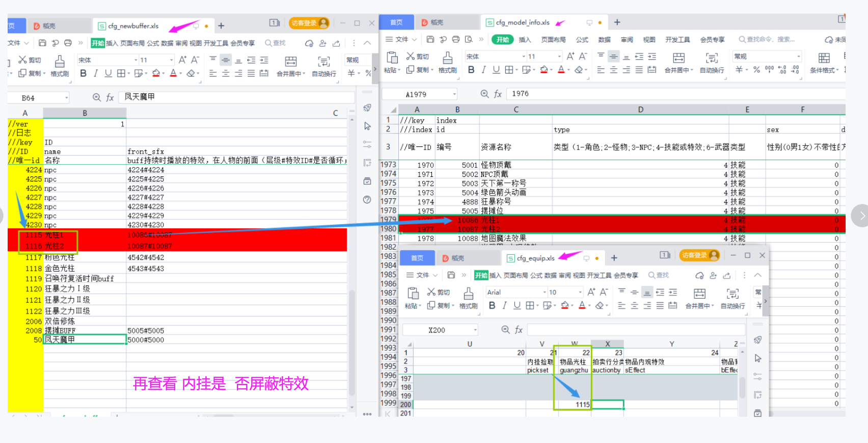
Task: Click Paste (粘贴) icon in cfg_model_info.xls window
Action: [x=392, y=57]
